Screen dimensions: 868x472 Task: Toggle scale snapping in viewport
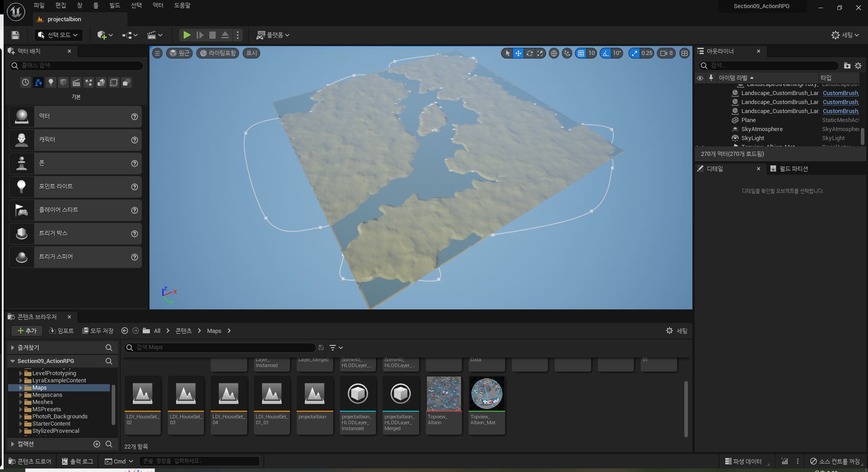click(x=635, y=53)
